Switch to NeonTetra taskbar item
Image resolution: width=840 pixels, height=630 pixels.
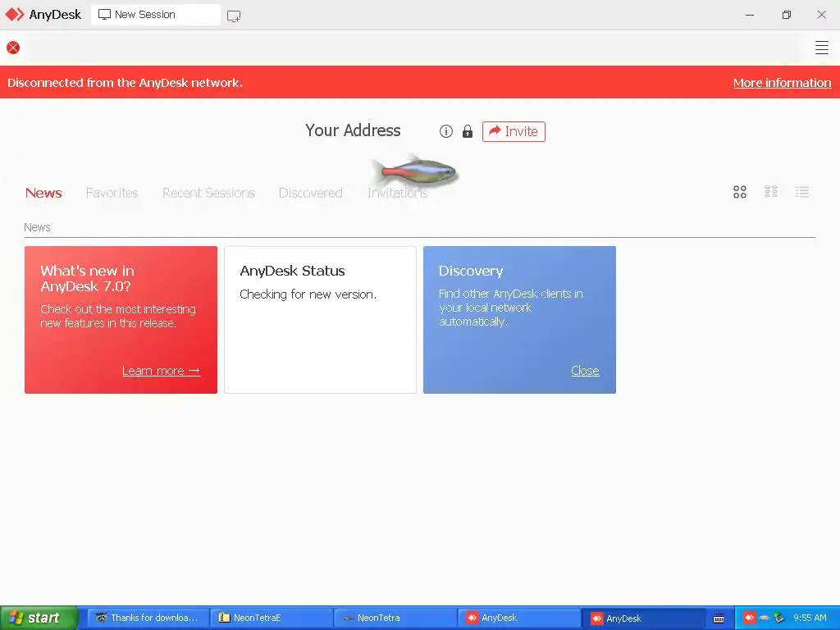(395, 618)
